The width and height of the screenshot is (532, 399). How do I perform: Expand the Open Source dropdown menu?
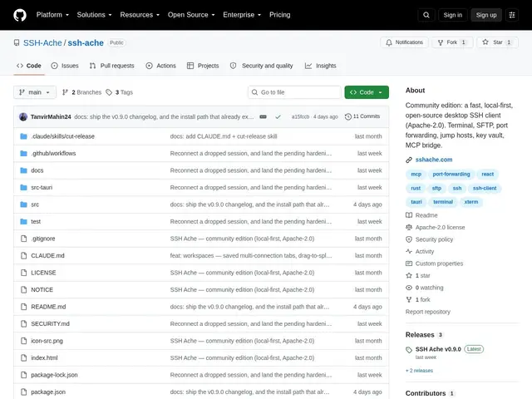point(191,15)
